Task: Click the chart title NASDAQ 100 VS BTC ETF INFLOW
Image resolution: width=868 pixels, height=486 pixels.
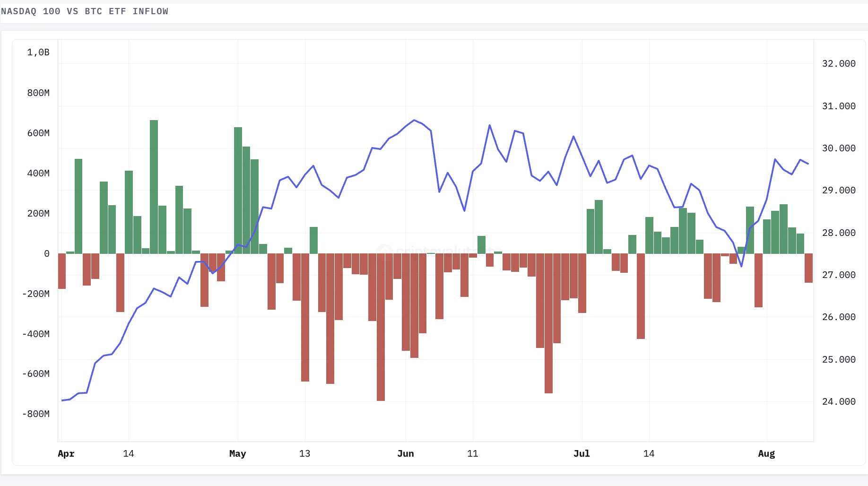Action: click(x=85, y=11)
